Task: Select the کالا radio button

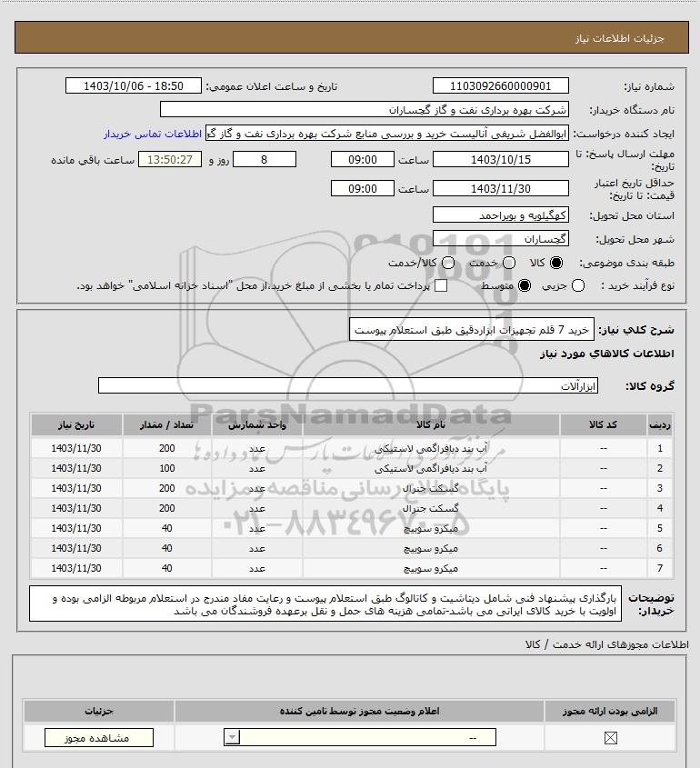Action: coord(556,263)
